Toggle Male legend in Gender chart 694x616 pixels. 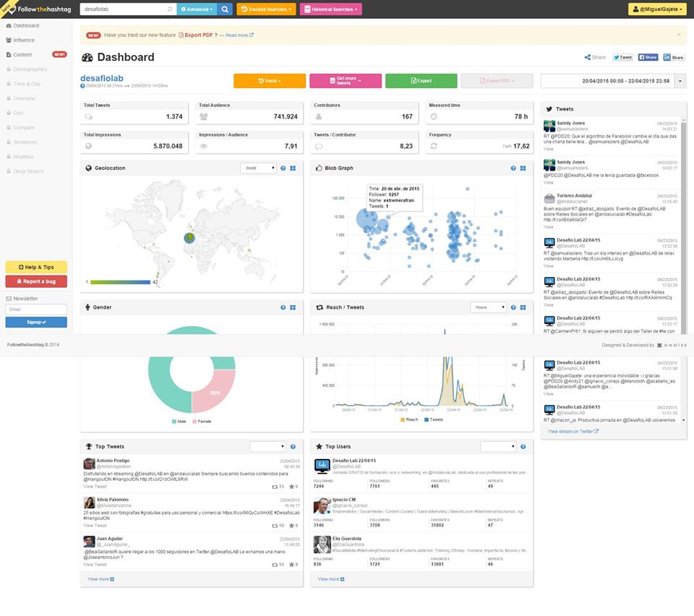179,422
